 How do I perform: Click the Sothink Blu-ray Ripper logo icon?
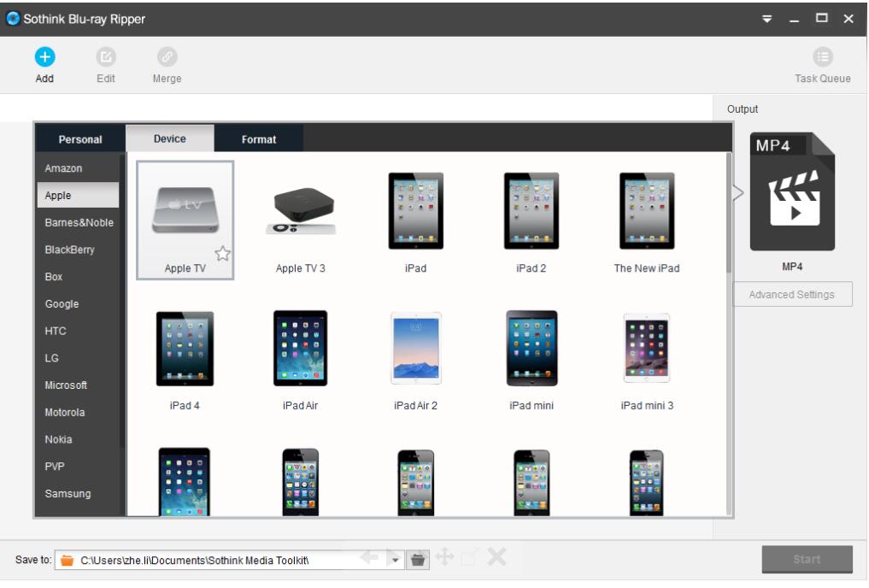tap(13, 19)
